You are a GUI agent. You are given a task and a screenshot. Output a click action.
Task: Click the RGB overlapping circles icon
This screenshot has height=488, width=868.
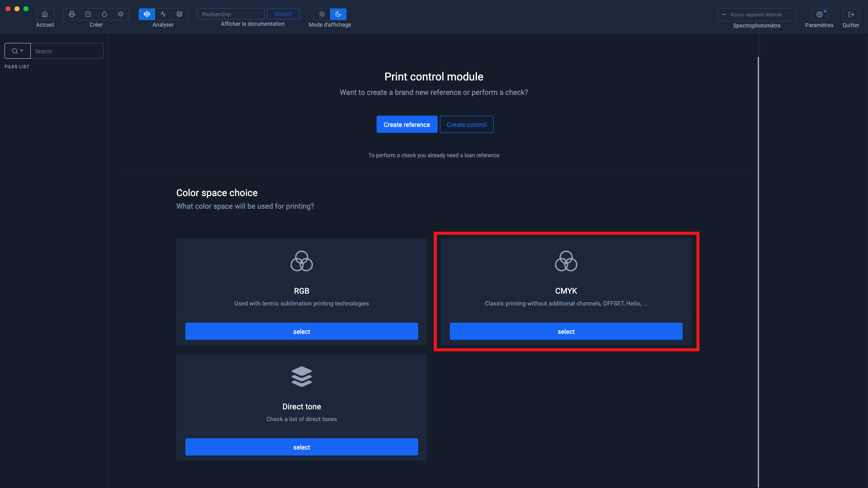[302, 261]
